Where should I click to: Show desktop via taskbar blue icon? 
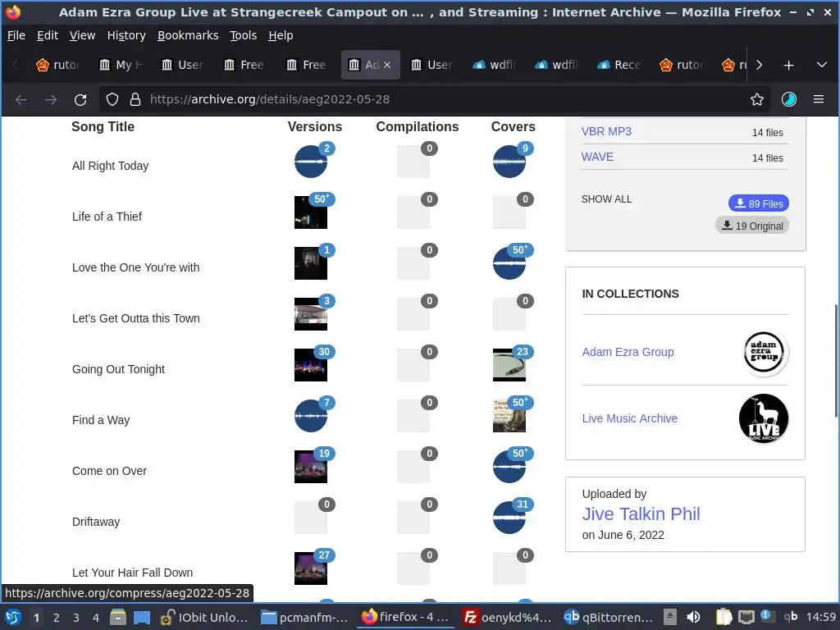(x=142, y=618)
